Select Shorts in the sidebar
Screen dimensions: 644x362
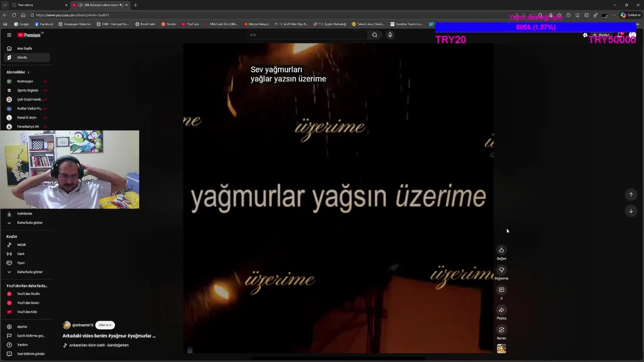click(26, 57)
